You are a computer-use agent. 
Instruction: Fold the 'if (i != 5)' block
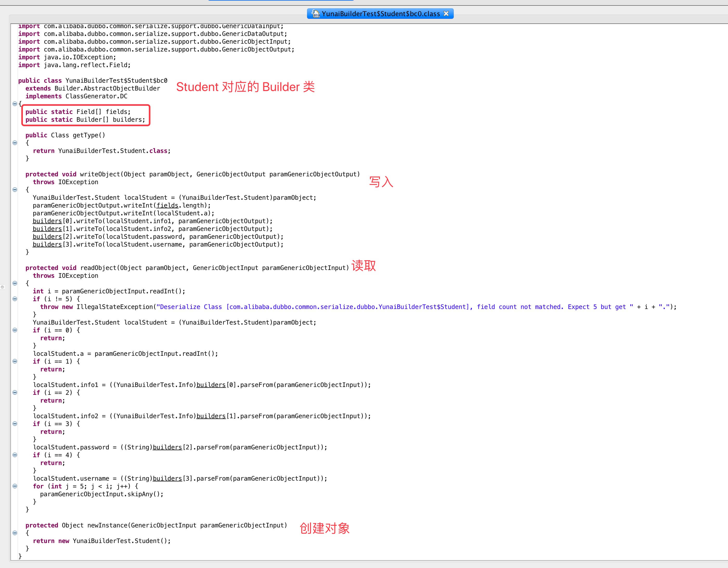tap(15, 299)
